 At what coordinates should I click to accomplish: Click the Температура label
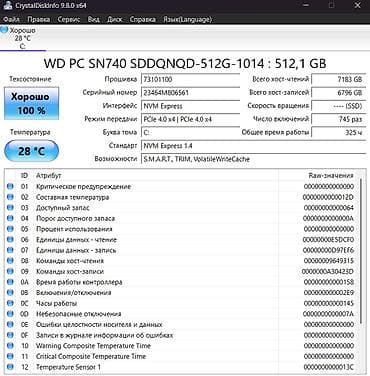click(x=30, y=132)
